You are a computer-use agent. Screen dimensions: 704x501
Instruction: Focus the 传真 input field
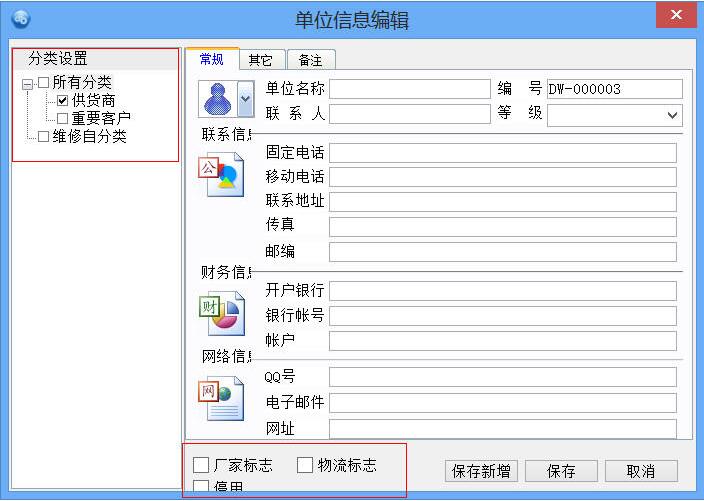(x=503, y=227)
